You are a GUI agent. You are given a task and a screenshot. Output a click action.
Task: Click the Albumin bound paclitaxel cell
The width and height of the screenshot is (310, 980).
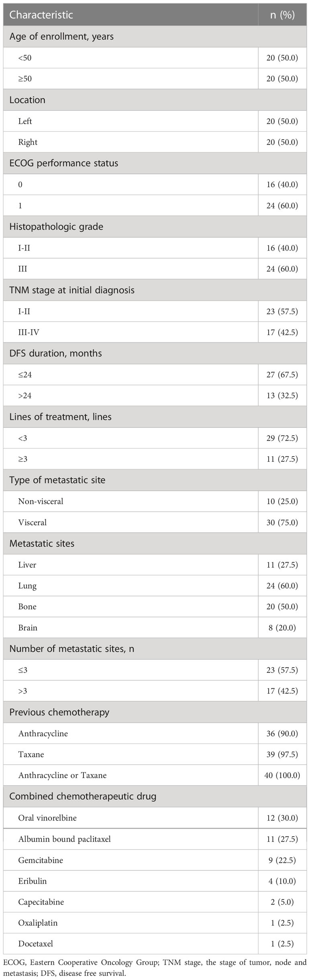[131, 839]
